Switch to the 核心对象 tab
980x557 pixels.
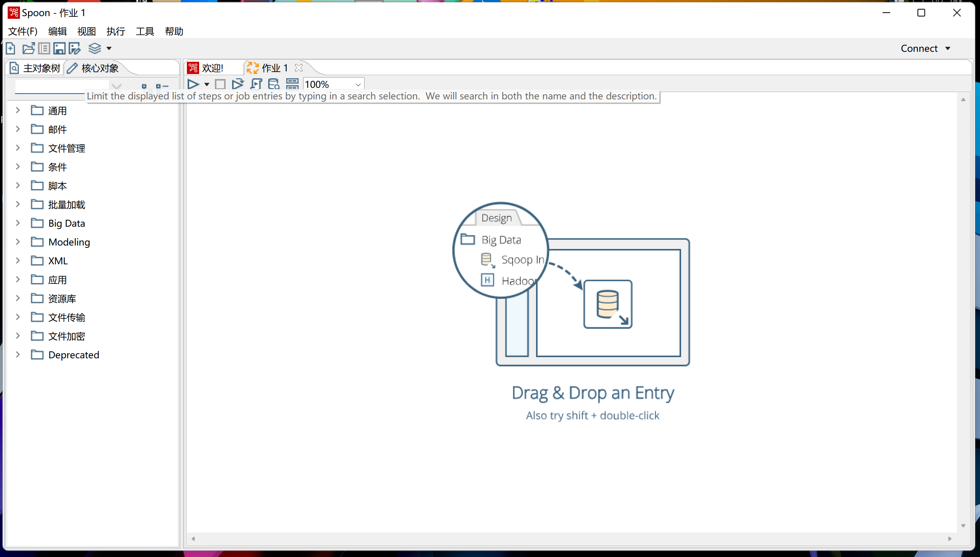pos(93,68)
